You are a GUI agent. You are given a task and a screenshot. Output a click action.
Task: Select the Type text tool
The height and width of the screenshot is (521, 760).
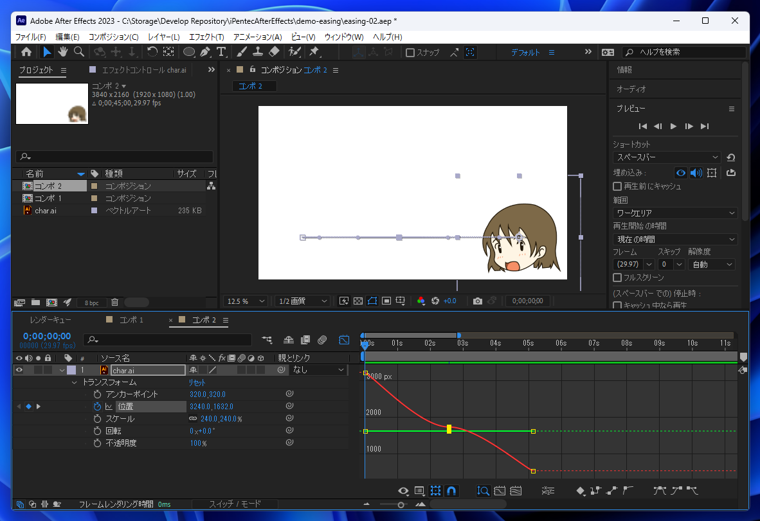221,52
